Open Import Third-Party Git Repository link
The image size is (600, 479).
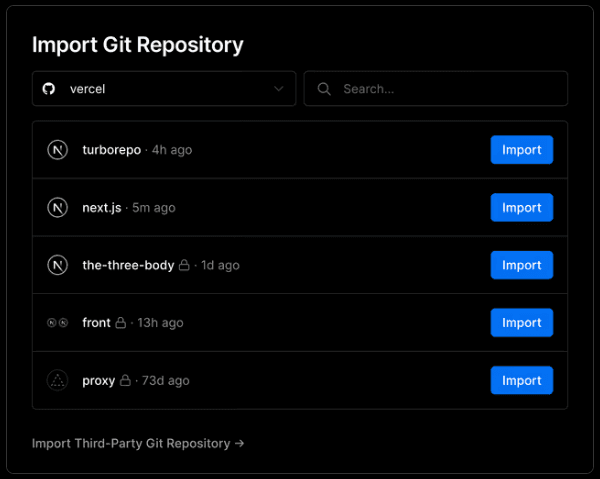(x=138, y=443)
